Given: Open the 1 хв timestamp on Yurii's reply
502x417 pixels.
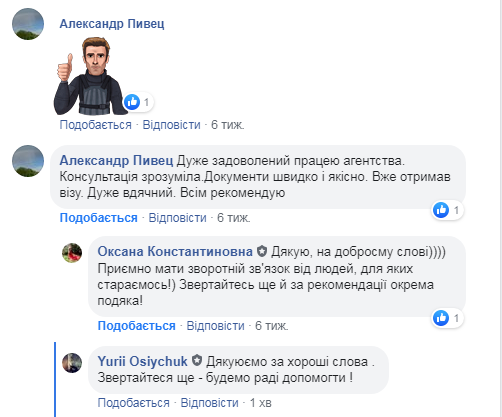Looking at the screenshot, I should click(261, 403).
